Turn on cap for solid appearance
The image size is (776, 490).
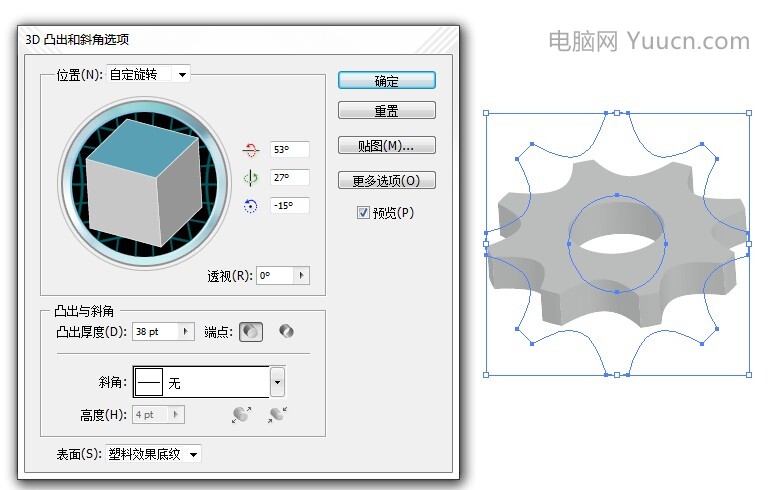(x=251, y=332)
